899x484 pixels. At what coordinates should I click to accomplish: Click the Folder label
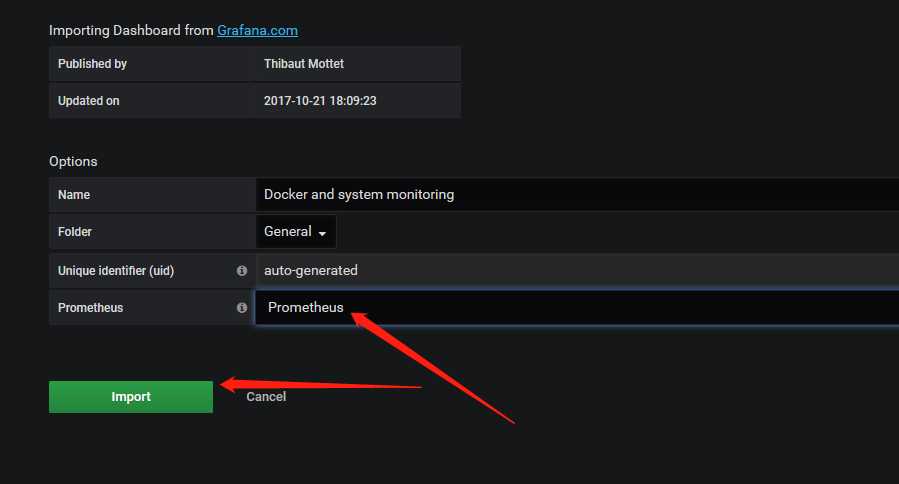click(75, 232)
